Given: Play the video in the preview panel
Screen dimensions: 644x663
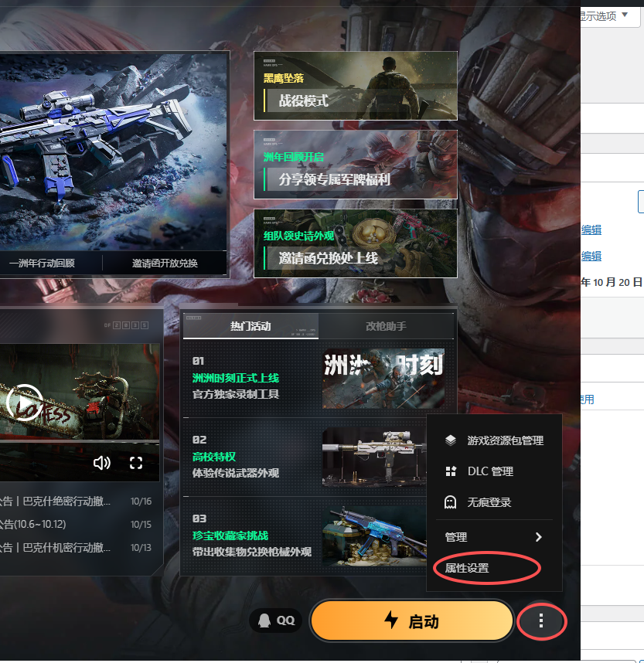Looking at the screenshot, I should [23, 401].
